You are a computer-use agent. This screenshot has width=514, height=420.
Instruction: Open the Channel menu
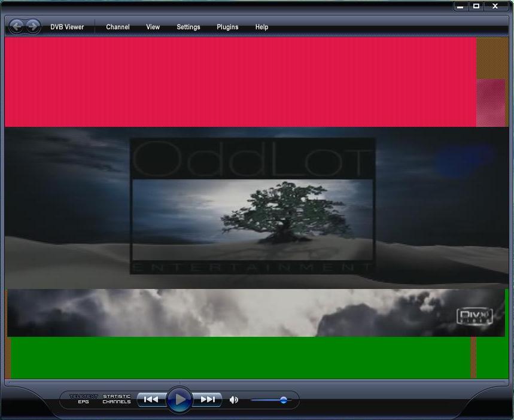click(x=118, y=27)
